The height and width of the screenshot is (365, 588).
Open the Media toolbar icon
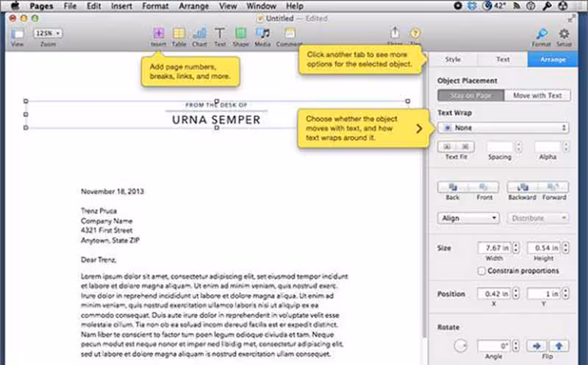[262, 33]
